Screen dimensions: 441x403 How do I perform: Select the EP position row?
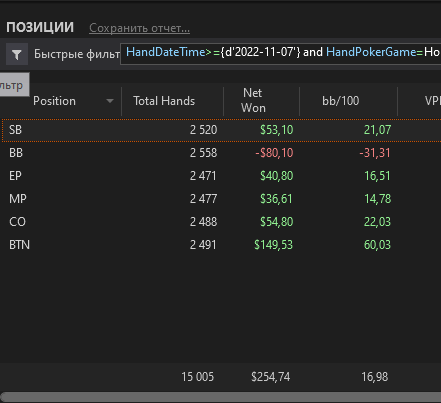tap(221, 176)
